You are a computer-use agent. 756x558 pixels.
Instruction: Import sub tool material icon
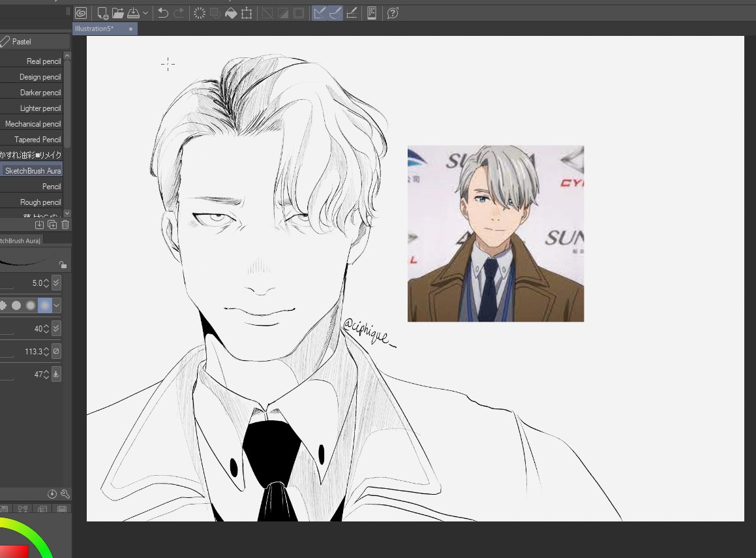[40, 225]
